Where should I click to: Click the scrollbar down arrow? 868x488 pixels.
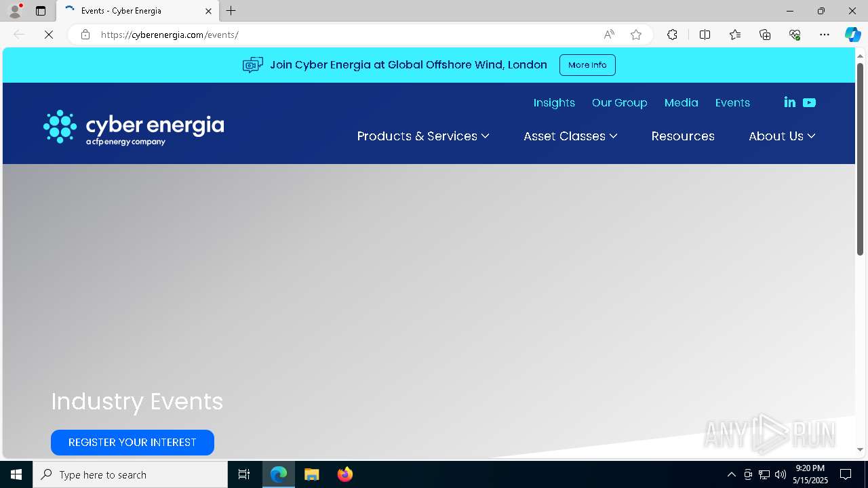[x=860, y=449]
